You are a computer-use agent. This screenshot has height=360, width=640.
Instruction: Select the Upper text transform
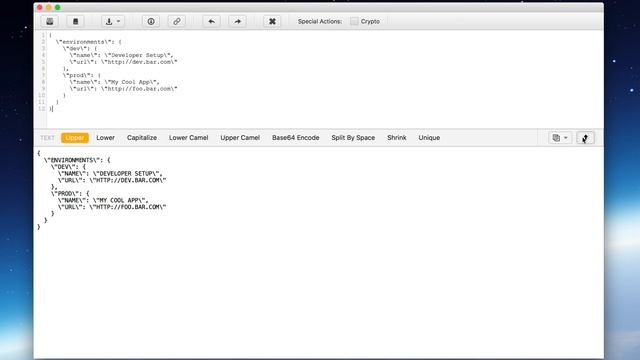tap(75, 138)
